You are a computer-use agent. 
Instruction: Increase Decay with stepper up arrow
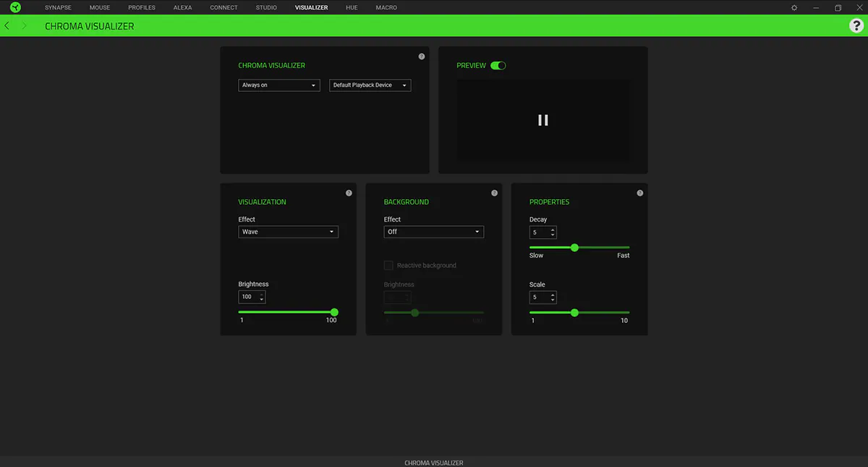coord(553,230)
